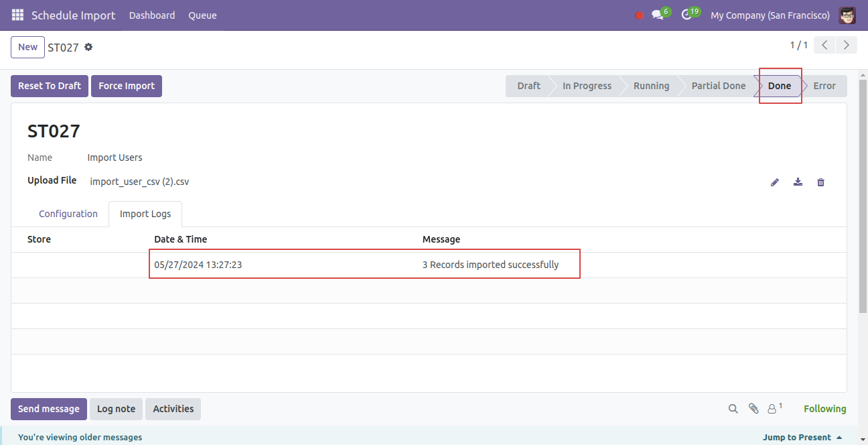This screenshot has height=445, width=868.
Task: Open attachments paperclip icon
Action: pos(753,409)
